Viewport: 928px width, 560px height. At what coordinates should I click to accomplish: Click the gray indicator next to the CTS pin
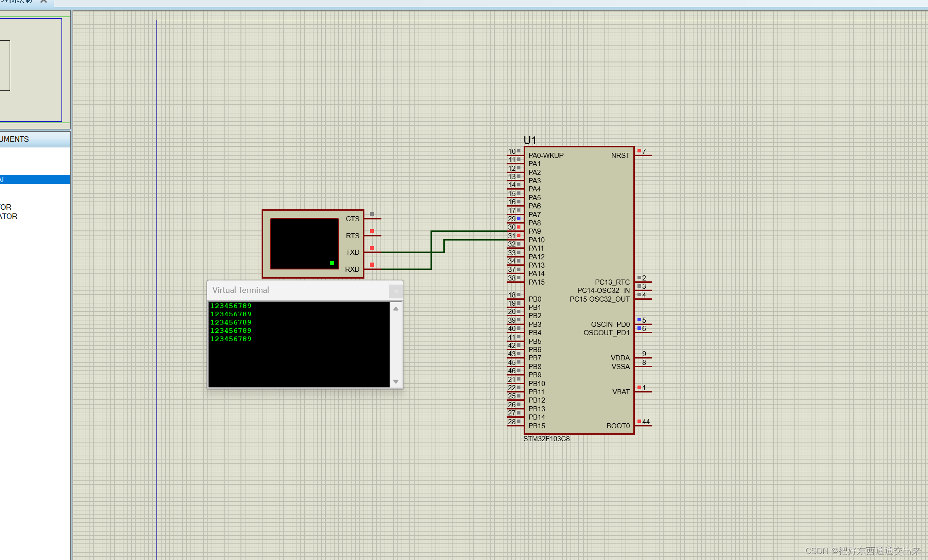pyautogui.click(x=372, y=213)
